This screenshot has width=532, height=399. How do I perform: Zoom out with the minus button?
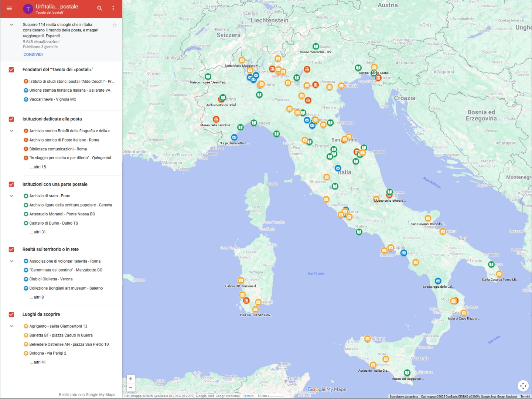point(130,388)
